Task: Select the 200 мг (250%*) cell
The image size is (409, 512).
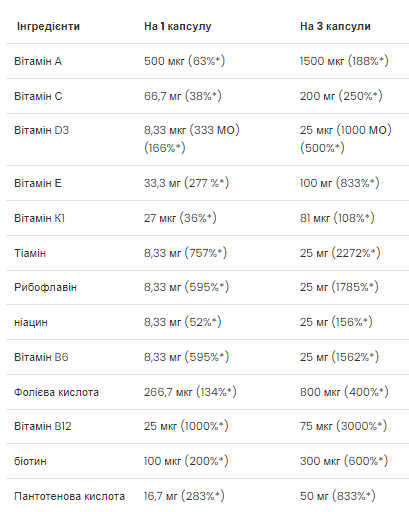Action: (x=341, y=96)
